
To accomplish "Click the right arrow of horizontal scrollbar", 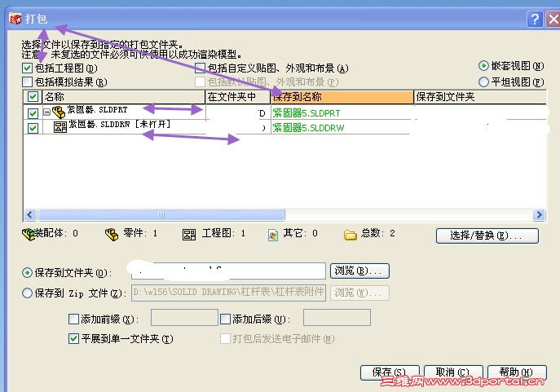I will click(x=539, y=215).
